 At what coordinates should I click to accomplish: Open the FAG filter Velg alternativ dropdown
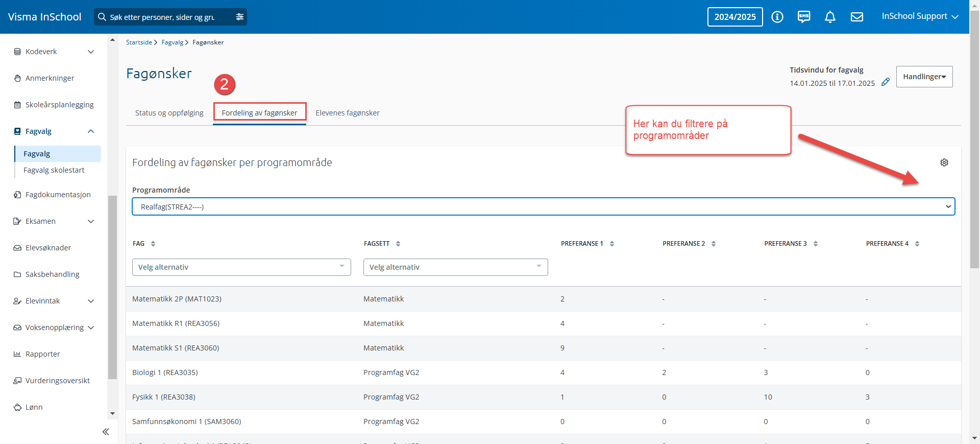(241, 267)
